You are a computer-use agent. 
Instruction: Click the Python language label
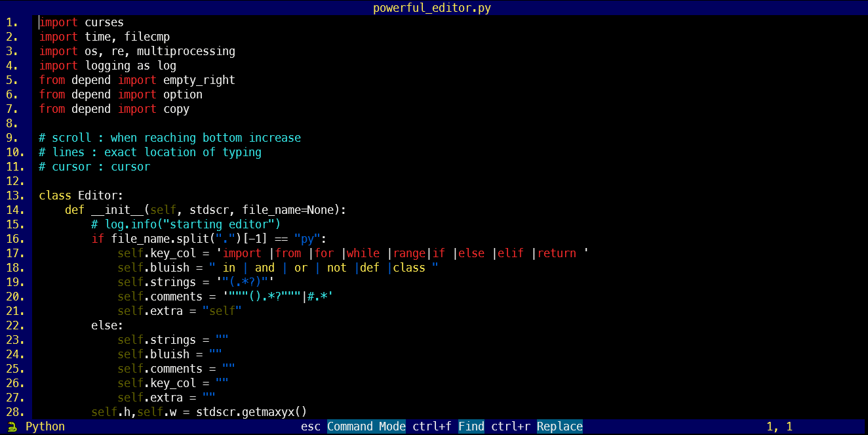click(x=45, y=426)
